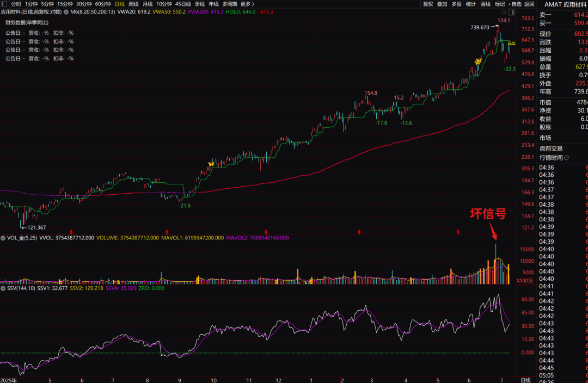
Task: Click the 叠加 overlay button
Action: (x=442, y=4)
